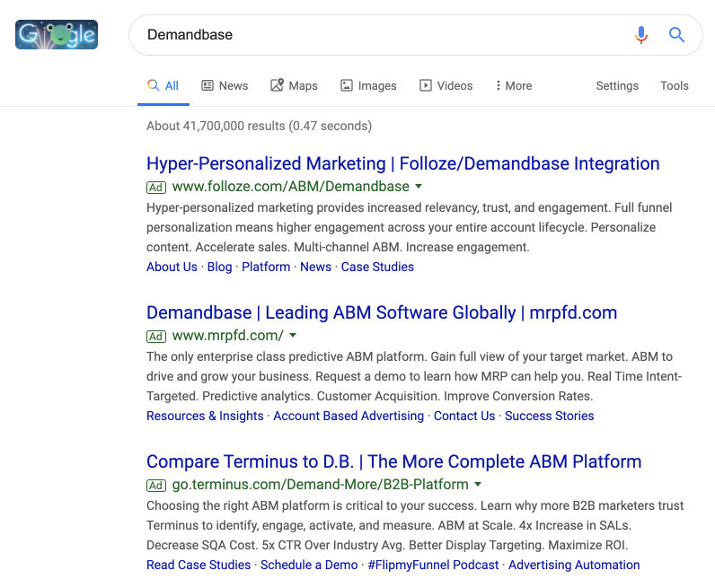Switch to the Maps tab
Image resolution: width=715 pixels, height=588 pixels.
[x=294, y=85]
